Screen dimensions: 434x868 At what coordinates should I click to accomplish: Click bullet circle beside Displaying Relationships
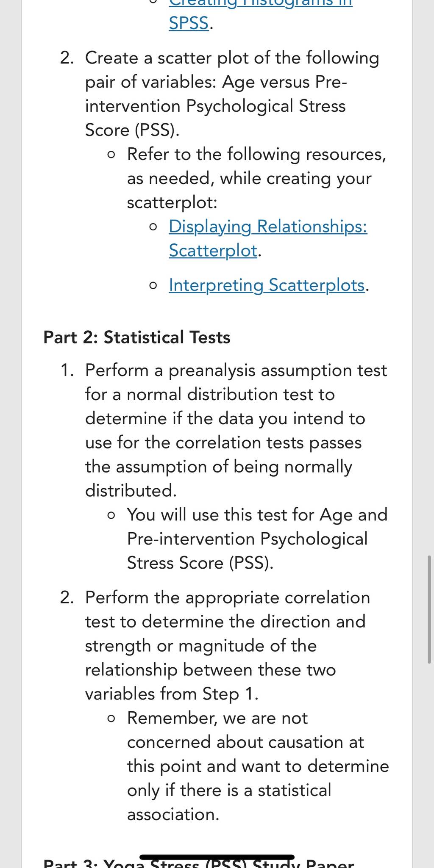point(153,227)
